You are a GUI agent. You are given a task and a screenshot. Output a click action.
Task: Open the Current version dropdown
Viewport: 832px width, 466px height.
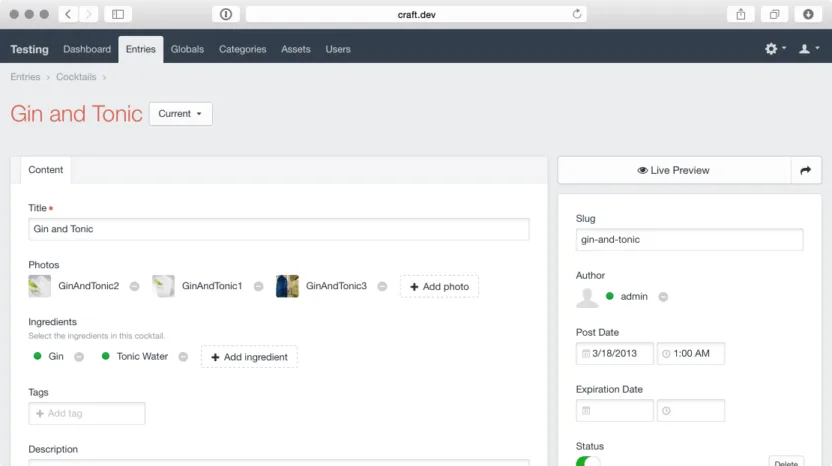point(180,114)
